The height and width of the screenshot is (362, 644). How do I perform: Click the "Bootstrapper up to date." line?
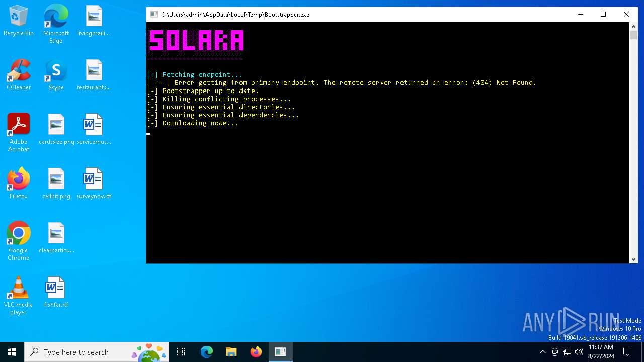click(203, 91)
